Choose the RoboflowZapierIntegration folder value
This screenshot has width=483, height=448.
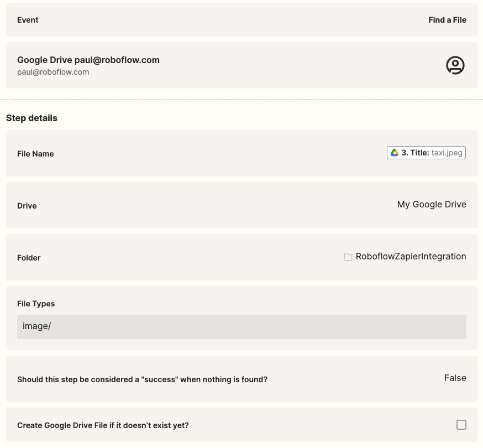(x=411, y=257)
